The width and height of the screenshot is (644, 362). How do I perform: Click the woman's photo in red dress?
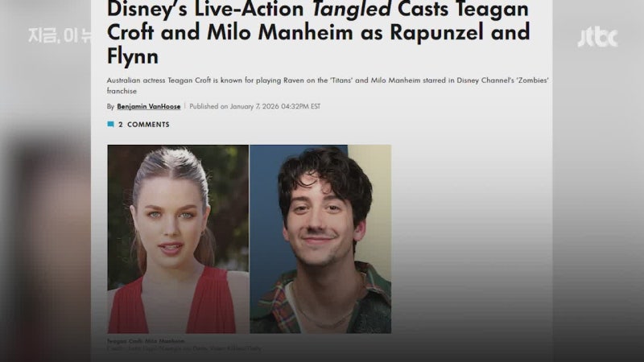click(x=178, y=239)
